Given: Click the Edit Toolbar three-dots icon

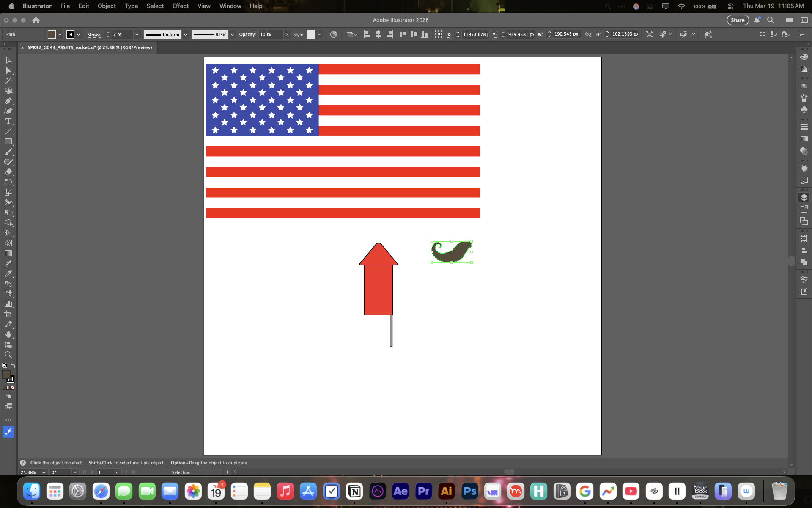Looking at the screenshot, I should point(8,420).
